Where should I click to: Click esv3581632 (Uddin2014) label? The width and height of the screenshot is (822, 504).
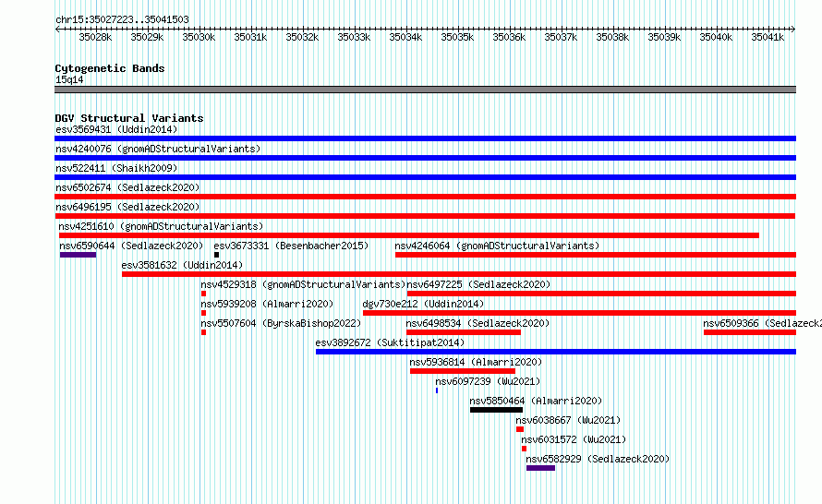tap(182, 265)
